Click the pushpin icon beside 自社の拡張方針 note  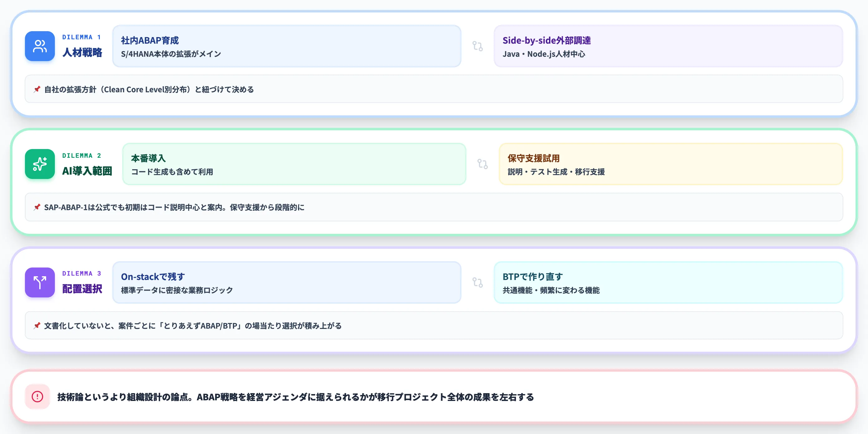(x=37, y=89)
